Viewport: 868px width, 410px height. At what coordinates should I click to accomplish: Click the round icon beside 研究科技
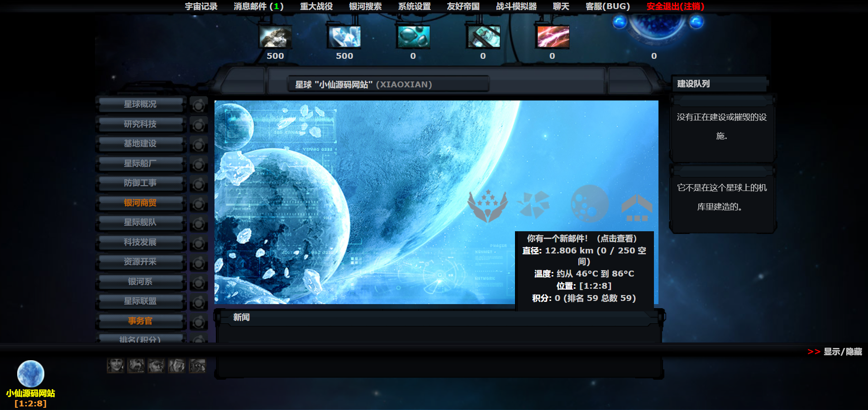pos(198,125)
